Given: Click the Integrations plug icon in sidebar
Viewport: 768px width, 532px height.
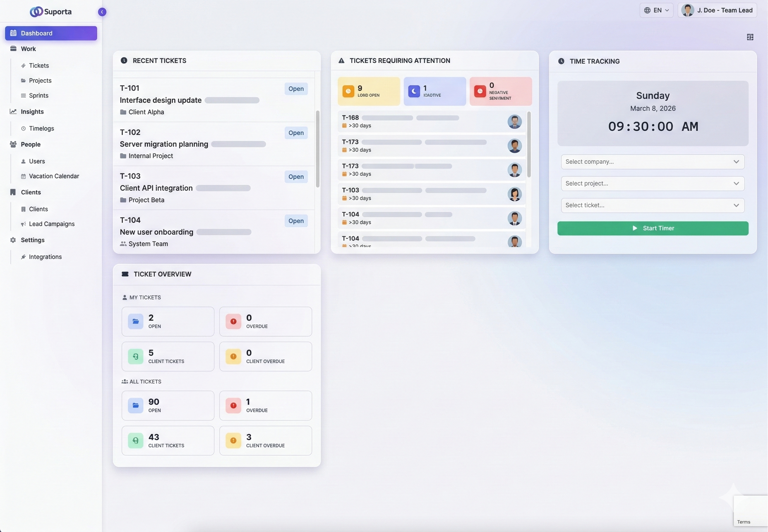Looking at the screenshot, I should coord(23,257).
